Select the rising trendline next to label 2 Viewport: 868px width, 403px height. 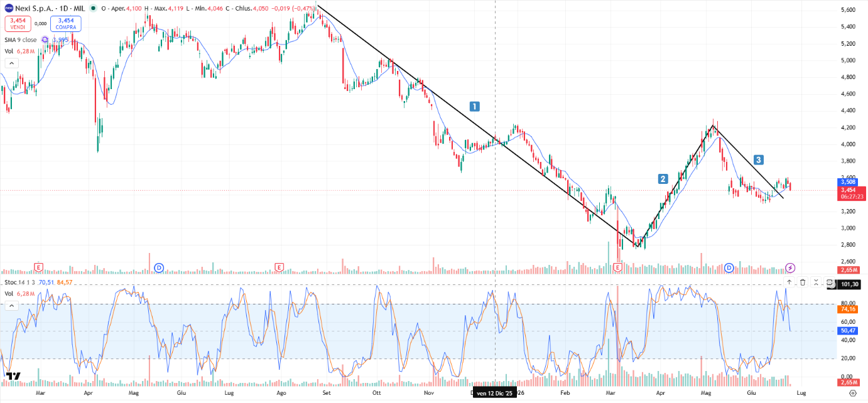pyautogui.click(x=675, y=185)
